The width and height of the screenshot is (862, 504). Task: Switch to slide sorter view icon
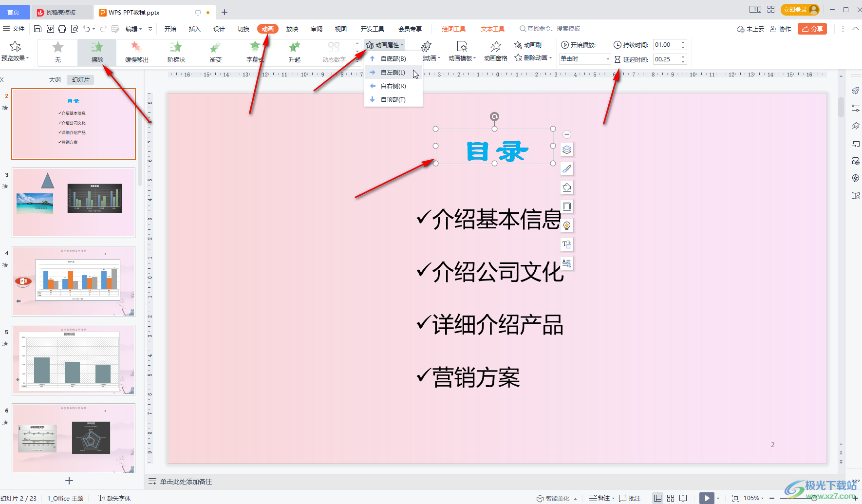(x=671, y=498)
